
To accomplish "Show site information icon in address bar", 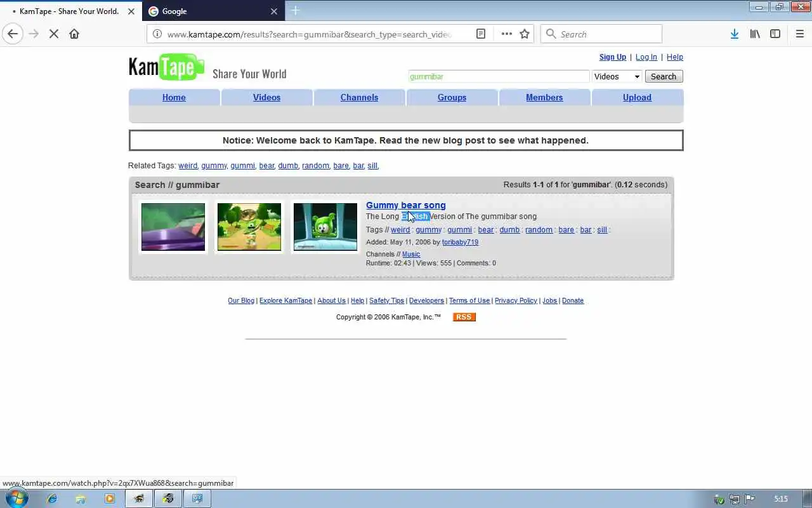I will [157, 34].
